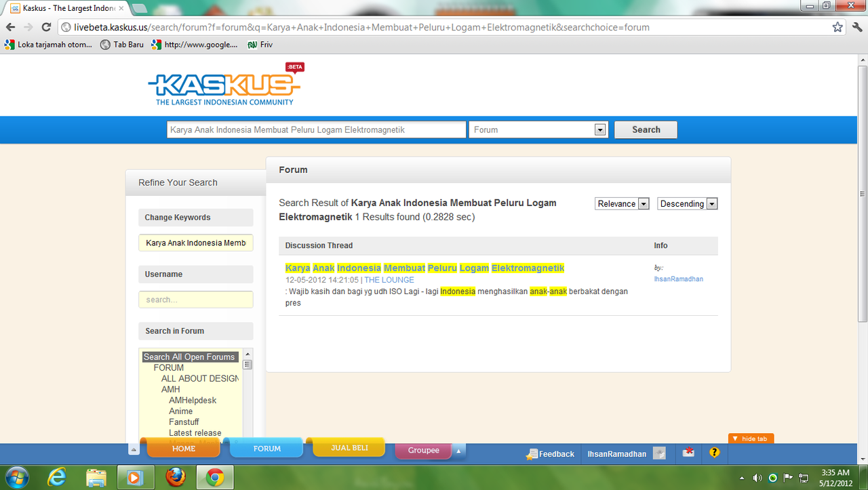Open the Friv bookmark
868x490 pixels.
260,45
